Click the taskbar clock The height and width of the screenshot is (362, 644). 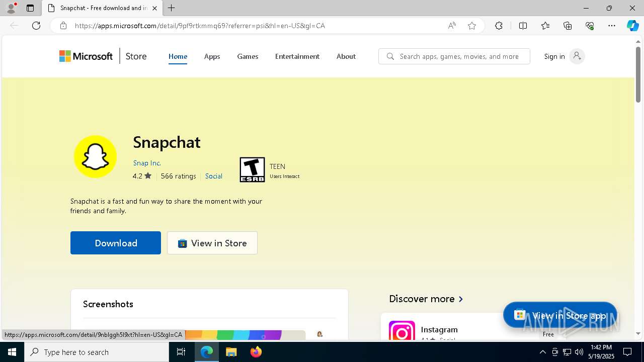click(601, 352)
